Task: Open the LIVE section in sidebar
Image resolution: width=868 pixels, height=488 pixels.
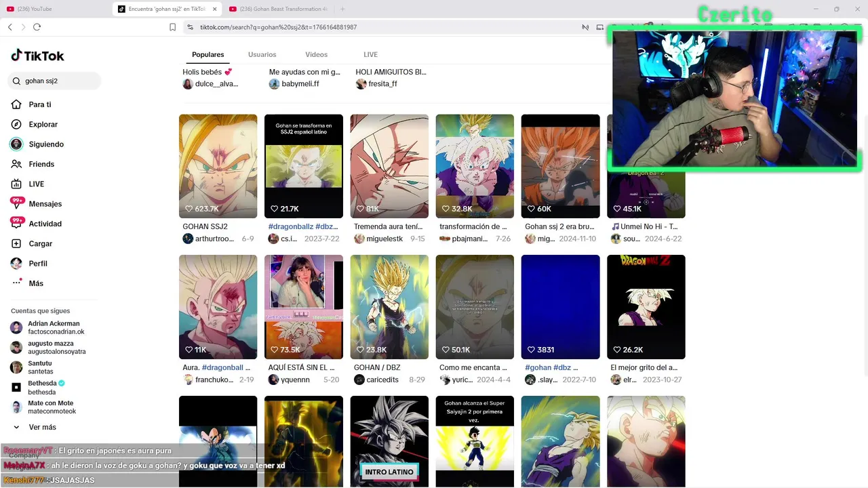Action: click(x=36, y=184)
